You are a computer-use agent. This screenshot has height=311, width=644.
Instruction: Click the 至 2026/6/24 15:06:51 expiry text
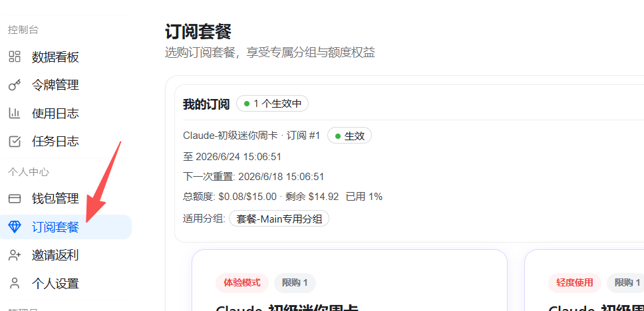232,157
